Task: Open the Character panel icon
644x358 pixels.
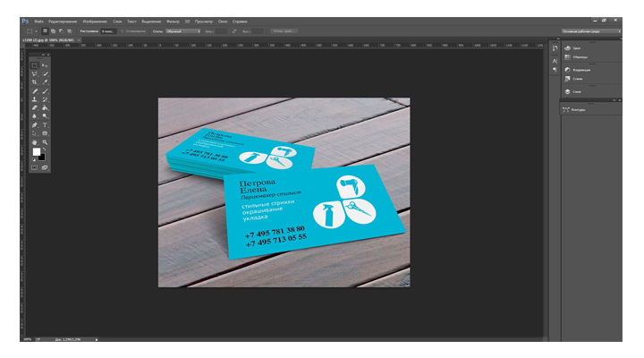Action: click(555, 61)
